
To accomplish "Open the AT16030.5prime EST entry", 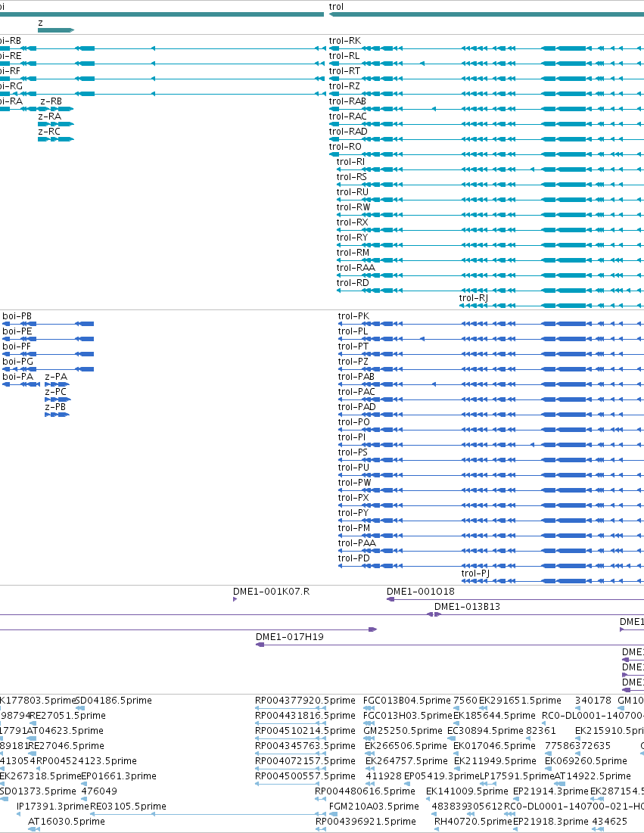I will point(67,822).
